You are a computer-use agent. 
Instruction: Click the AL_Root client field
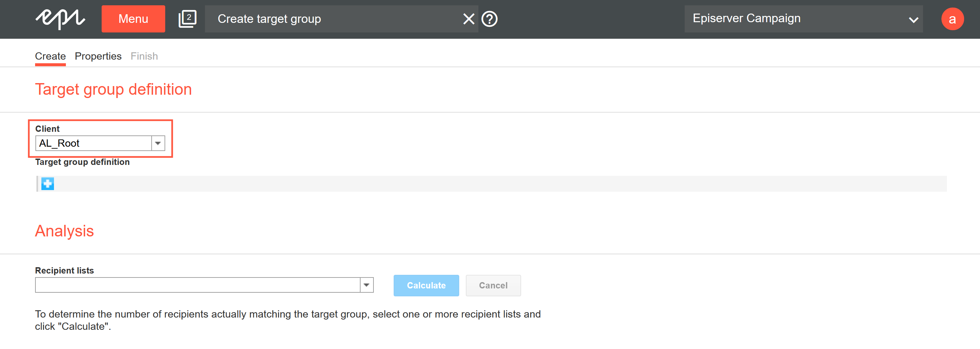94,143
